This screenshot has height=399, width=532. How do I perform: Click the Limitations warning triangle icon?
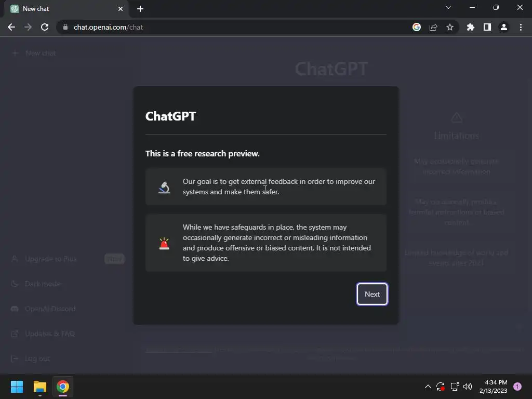coord(457,118)
